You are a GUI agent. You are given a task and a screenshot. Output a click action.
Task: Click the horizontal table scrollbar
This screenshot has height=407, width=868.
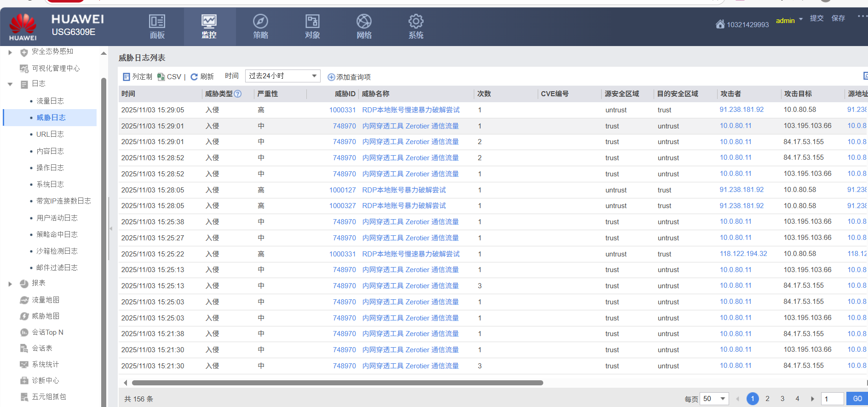coord(337,383)
